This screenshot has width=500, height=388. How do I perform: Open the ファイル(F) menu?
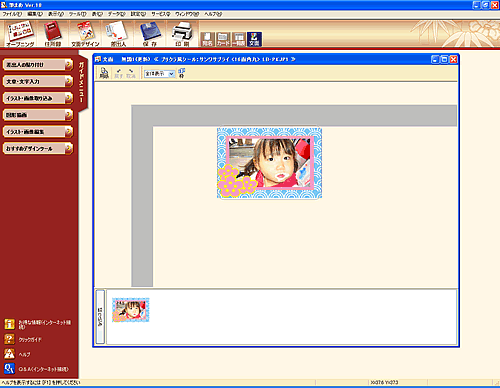point(12,14)
